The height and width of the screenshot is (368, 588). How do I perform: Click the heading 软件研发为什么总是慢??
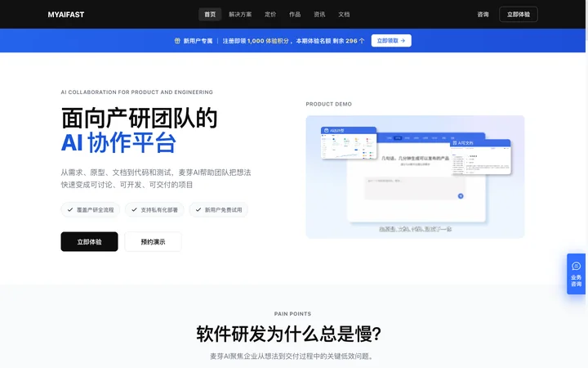click(288, 334)
